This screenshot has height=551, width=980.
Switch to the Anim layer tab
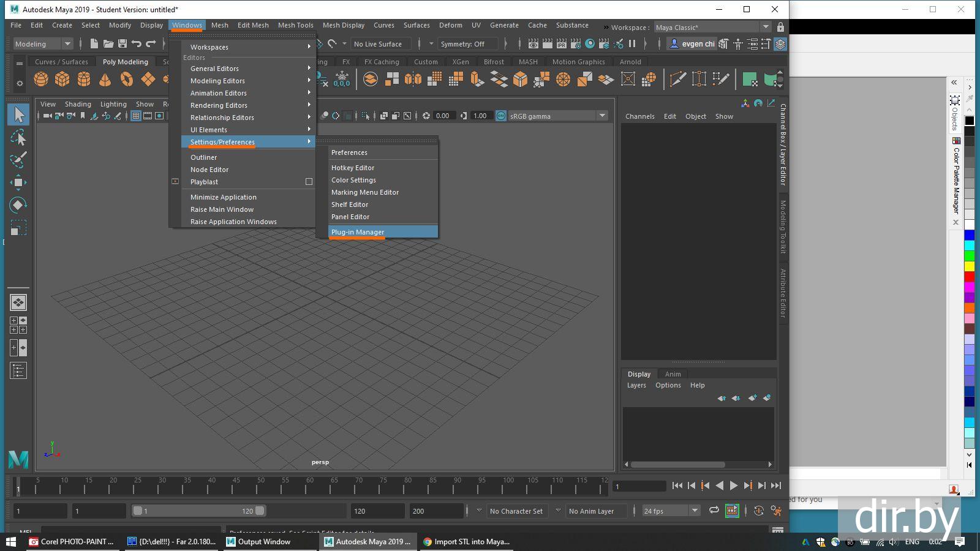point(673,374)
